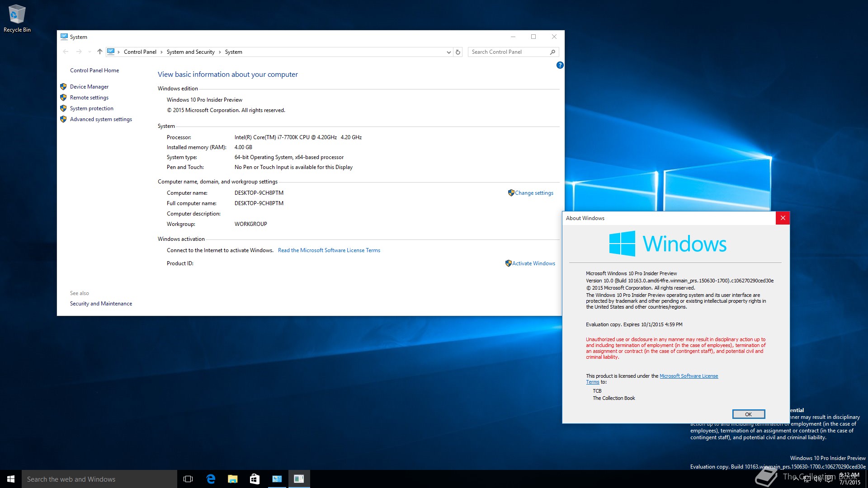Click shield icon beside Advanced system settings
868x488 pixels.
coord(63,119)
